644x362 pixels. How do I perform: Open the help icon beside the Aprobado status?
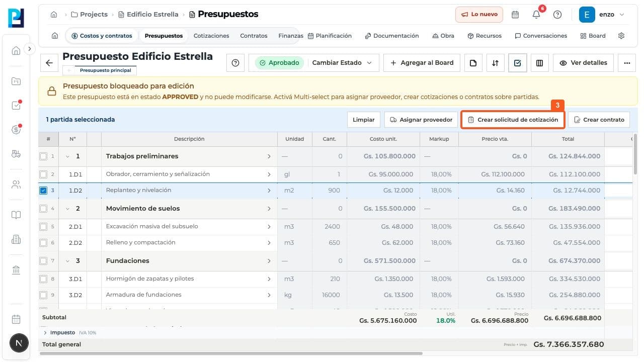[235, 63]
